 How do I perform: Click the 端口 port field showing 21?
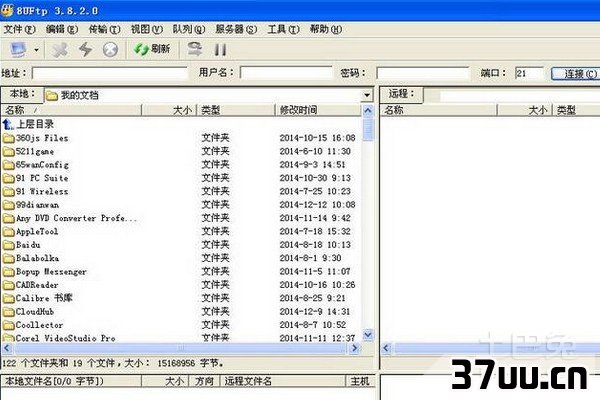(x=529, y=73)
